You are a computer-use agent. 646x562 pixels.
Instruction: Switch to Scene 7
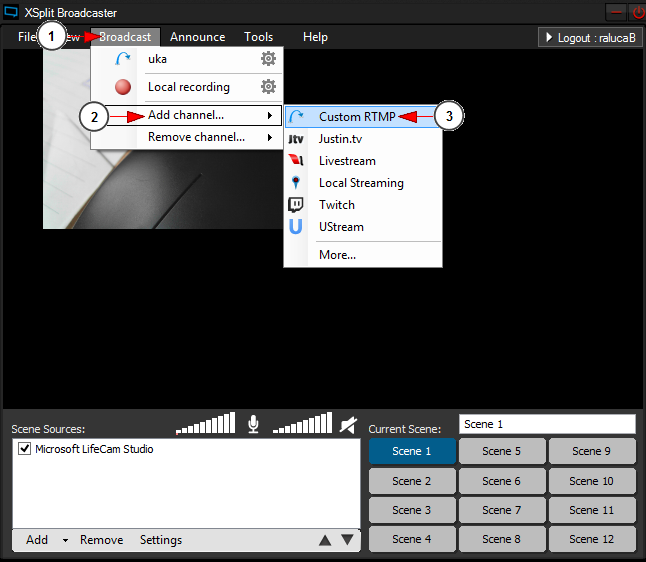pos(502,510)
